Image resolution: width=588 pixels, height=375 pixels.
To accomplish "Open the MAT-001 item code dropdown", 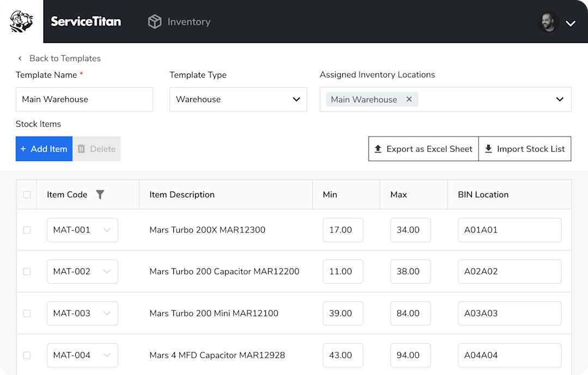I will 82,230.
